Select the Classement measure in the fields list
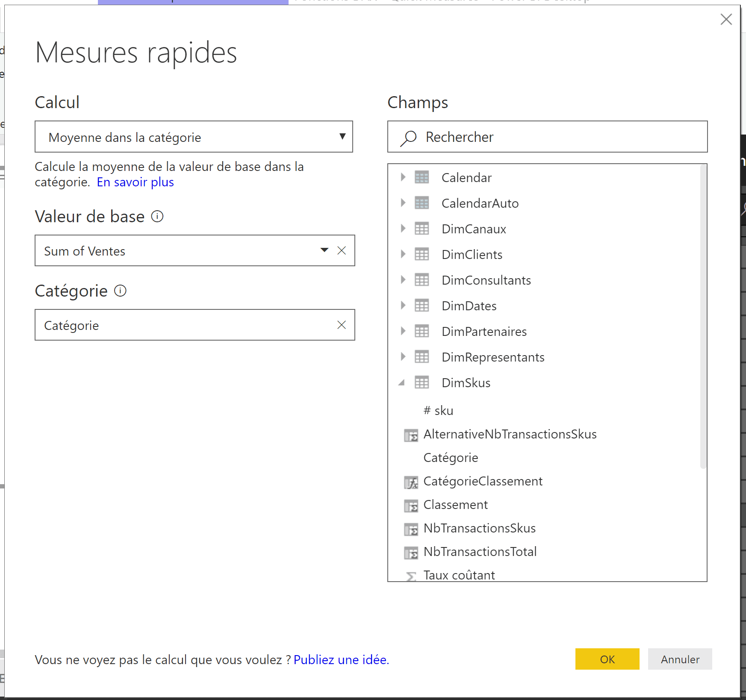Screen dimensions: 746x700 click(455, 505)
